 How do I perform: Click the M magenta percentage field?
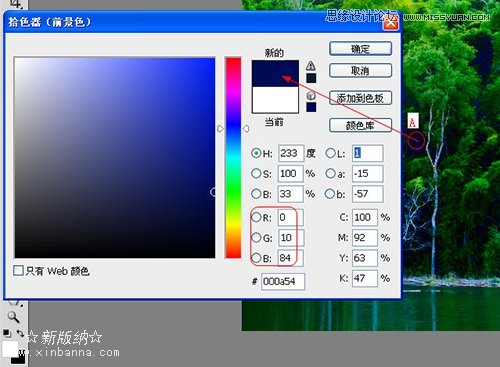coord(365,238)
